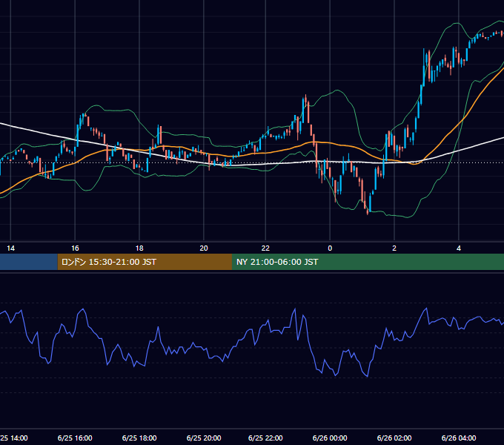Click the 6/25 22:00 date label

265,438
